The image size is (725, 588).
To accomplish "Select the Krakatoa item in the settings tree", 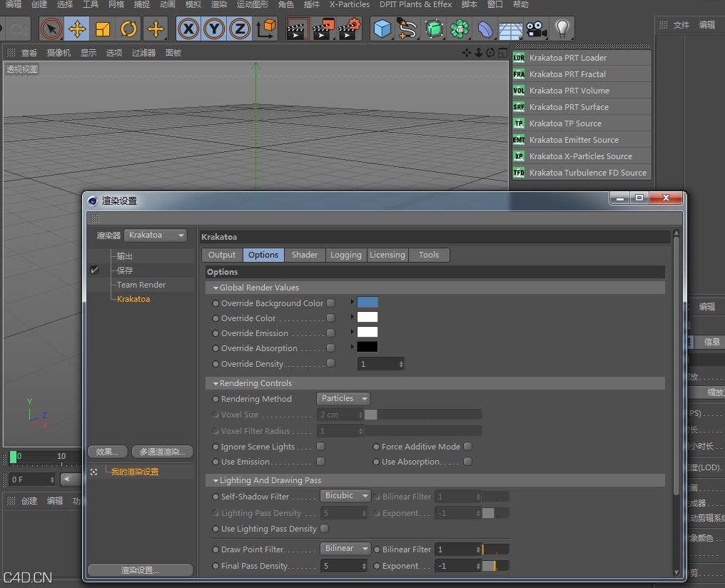I will point(131,299).
